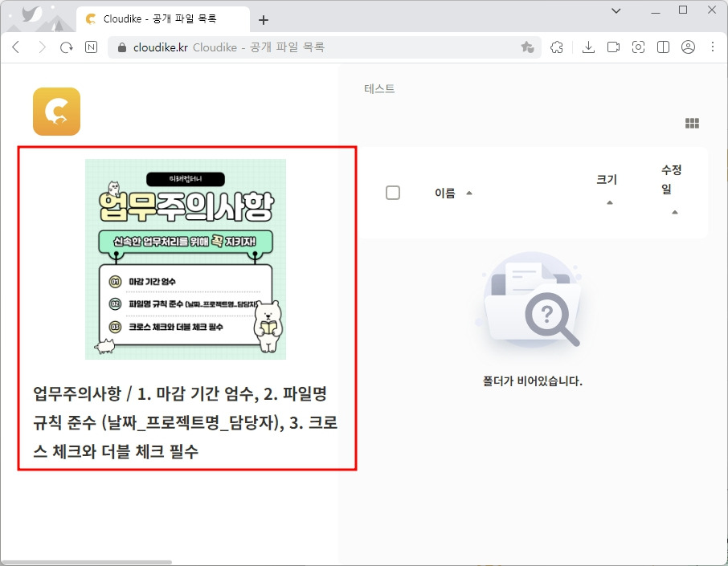Click the 업무주의사항 description text
The width and height of the screenshot is (728, 566).
186,422
